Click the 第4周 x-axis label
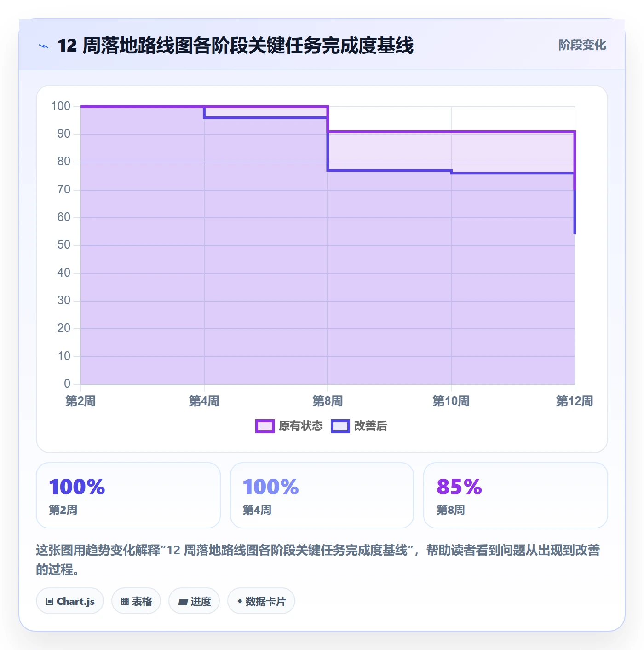 204,401
